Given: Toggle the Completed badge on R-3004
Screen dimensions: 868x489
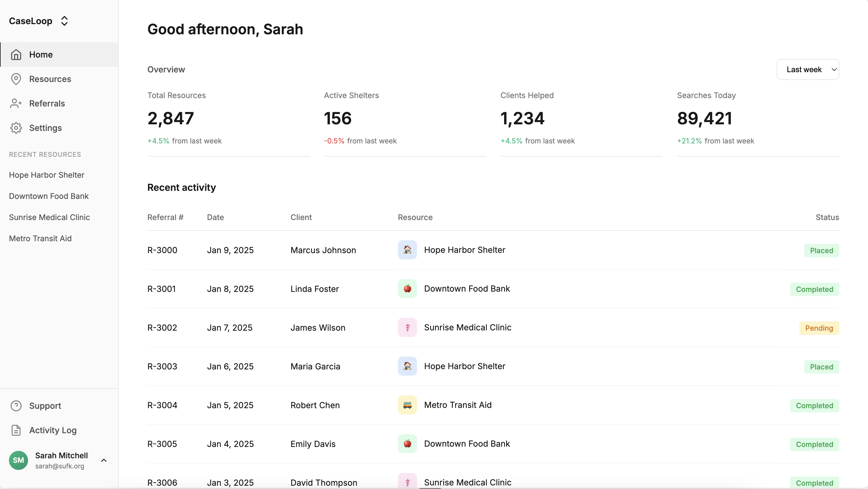Looking at the screenshot, I should point(814,406).
